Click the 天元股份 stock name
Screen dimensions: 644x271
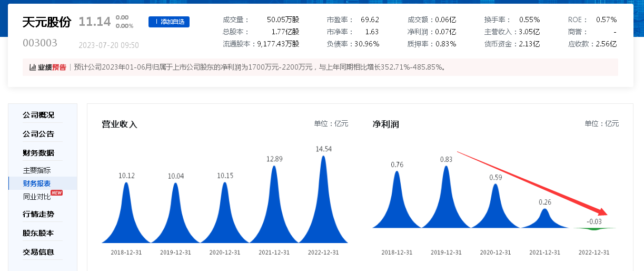tap(46, 22)
